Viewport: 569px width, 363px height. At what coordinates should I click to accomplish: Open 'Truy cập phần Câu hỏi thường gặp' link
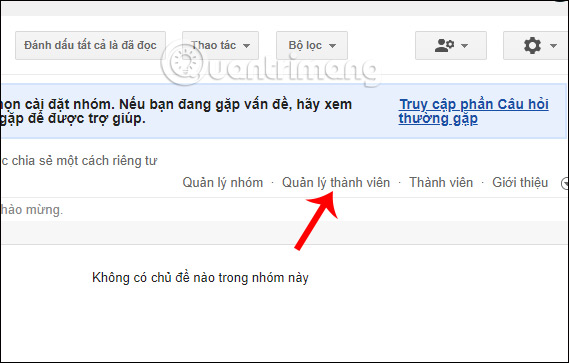pyautogui.click(x=474, y=111)
